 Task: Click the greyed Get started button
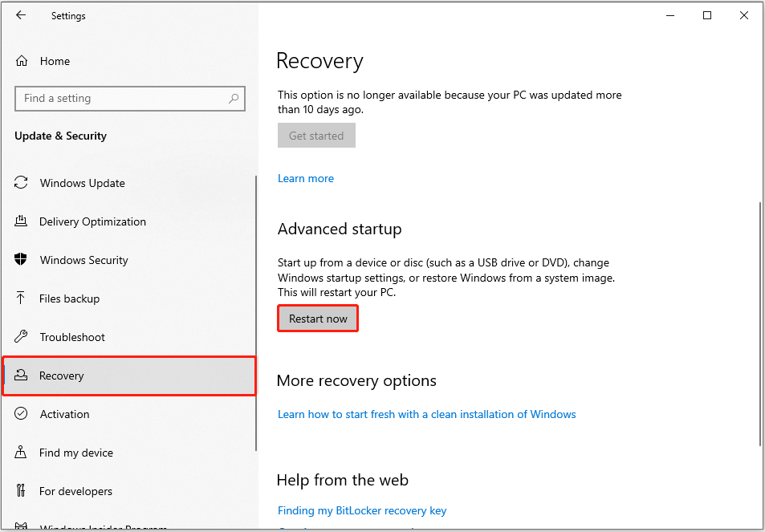[x=316, y=136]
